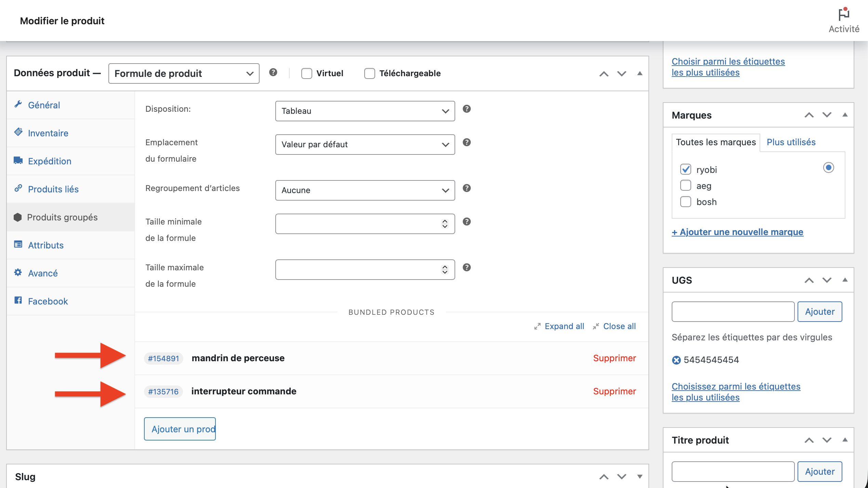Check the Téléchargeable option
This screenshot has width=868, height=488.
click(369, 73)
